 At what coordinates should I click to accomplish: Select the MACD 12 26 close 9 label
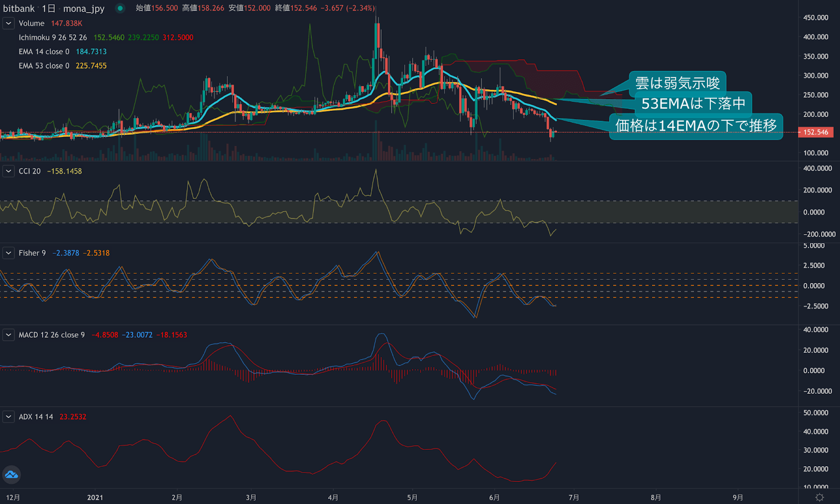[x=51, y=335]
